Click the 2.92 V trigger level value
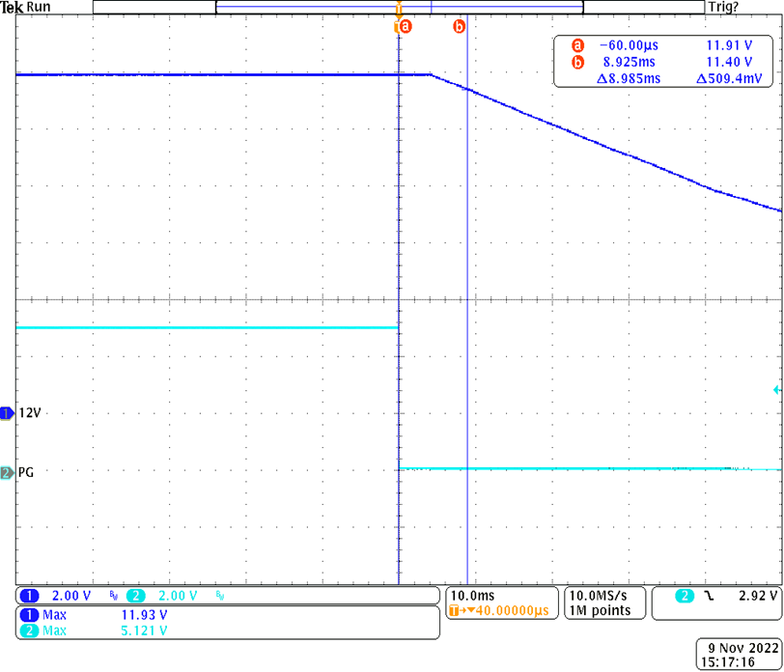This screenshot has width=784, height=672. coord(758,596)
